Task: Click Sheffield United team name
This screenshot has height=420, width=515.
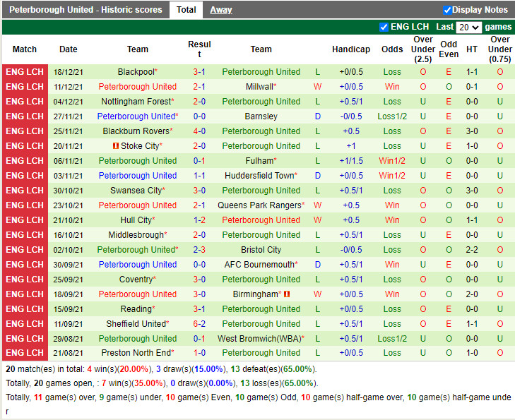Action: pos(136,324)
